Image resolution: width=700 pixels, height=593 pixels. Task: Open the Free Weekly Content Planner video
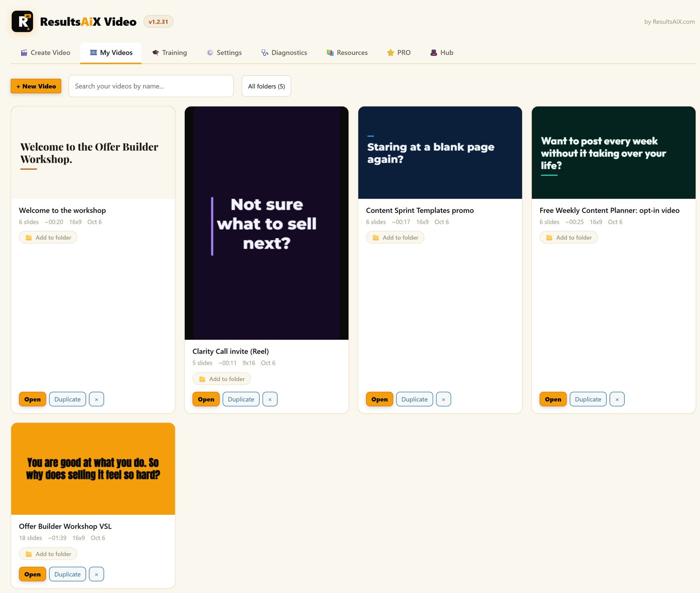tap(553, 399)
